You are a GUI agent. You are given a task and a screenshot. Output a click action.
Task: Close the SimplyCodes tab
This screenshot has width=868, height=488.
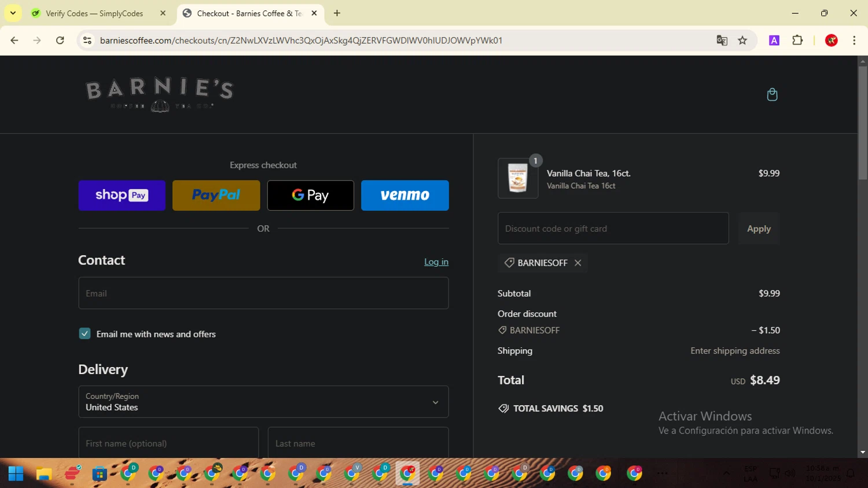163,13
